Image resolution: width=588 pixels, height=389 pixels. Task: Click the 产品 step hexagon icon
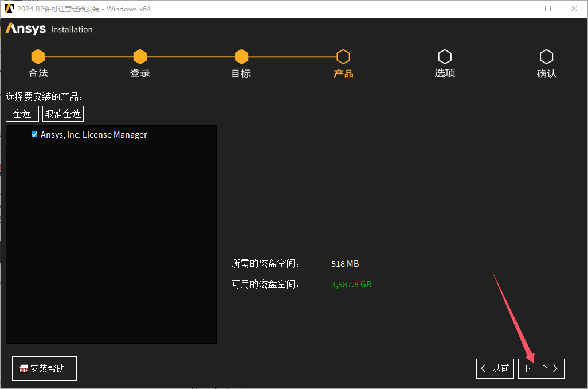[x=343, y=56]
